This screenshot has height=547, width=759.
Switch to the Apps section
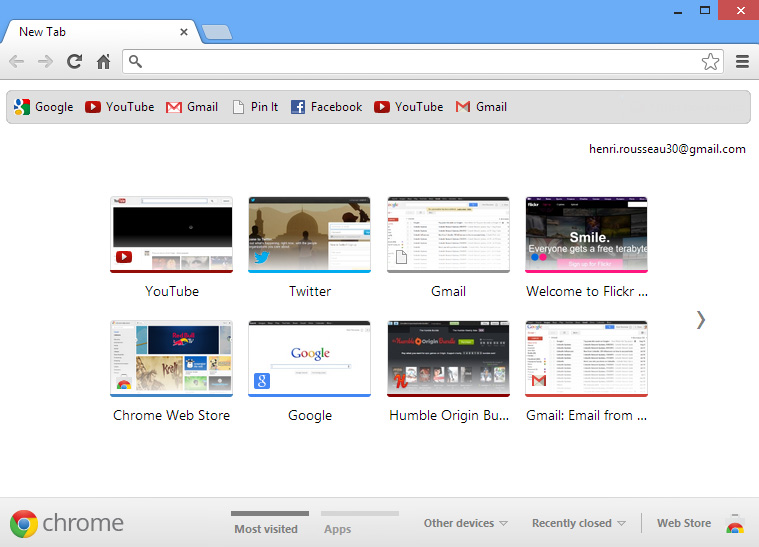click(338, 529)
